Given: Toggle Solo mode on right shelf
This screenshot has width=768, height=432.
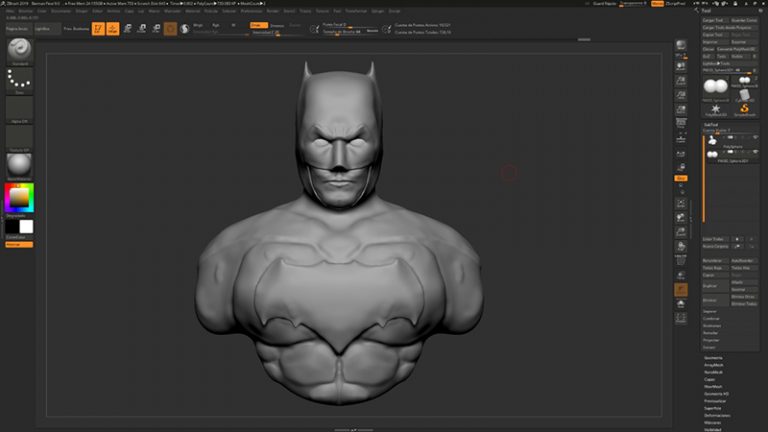Looking at the screenshot, I should point(681,304).
